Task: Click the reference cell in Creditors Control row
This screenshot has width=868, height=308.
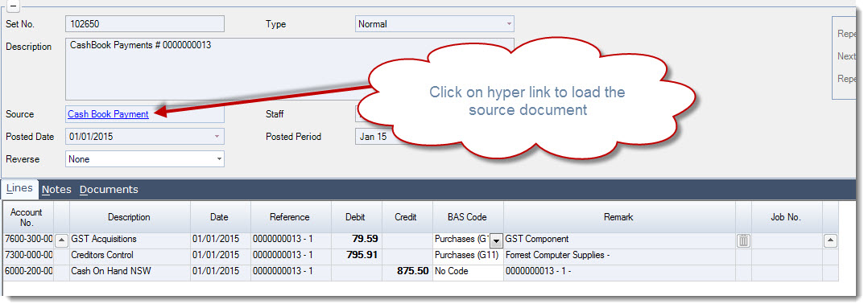Action: click(291, 256)
